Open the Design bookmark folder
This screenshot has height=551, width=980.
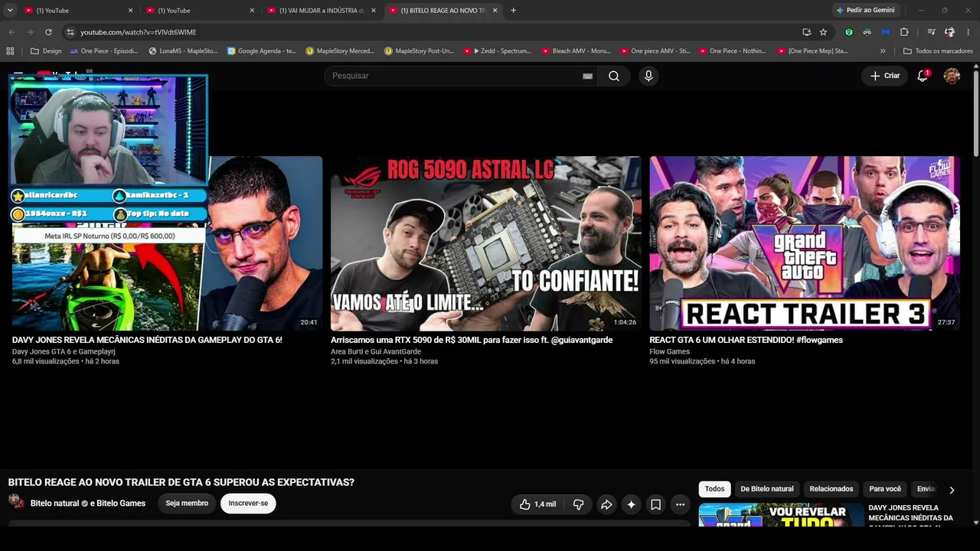pyautogui.click(x=46, y=51)
